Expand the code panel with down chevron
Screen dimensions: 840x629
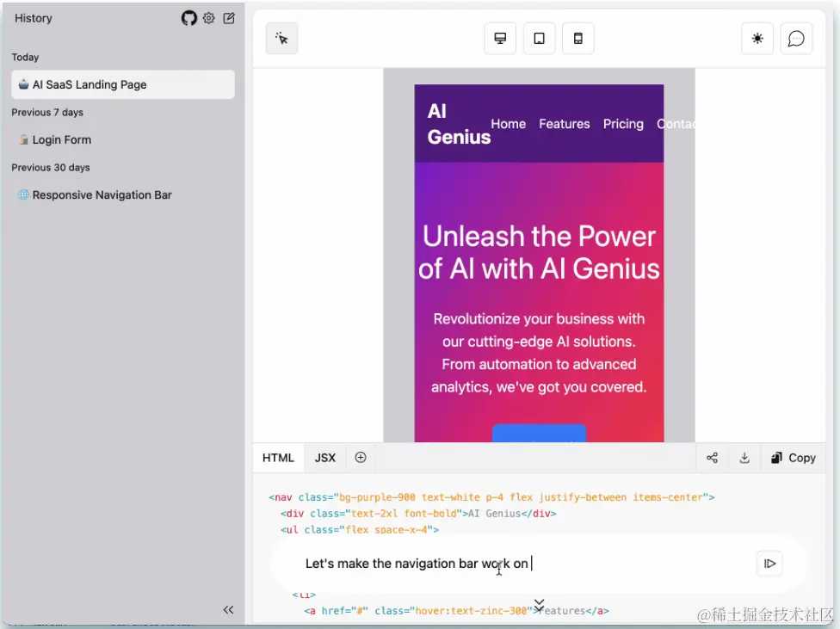[x=539, y=605]
